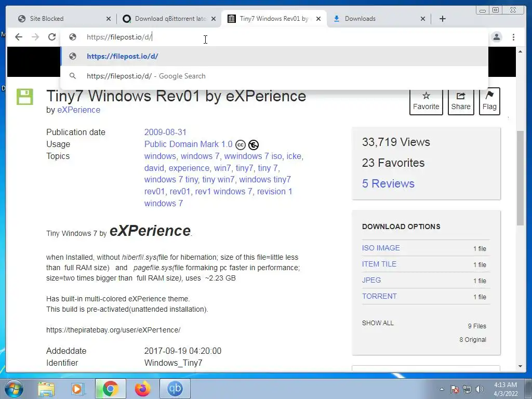Open Firefox from the taskbar
Viewport: 532px width, 399px height.
[142, 389]
